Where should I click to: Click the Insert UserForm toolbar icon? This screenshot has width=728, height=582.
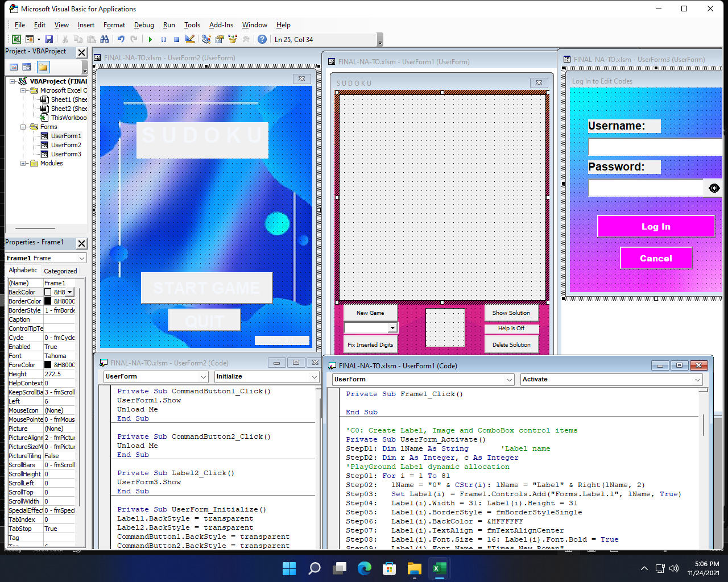click(30, 39)
